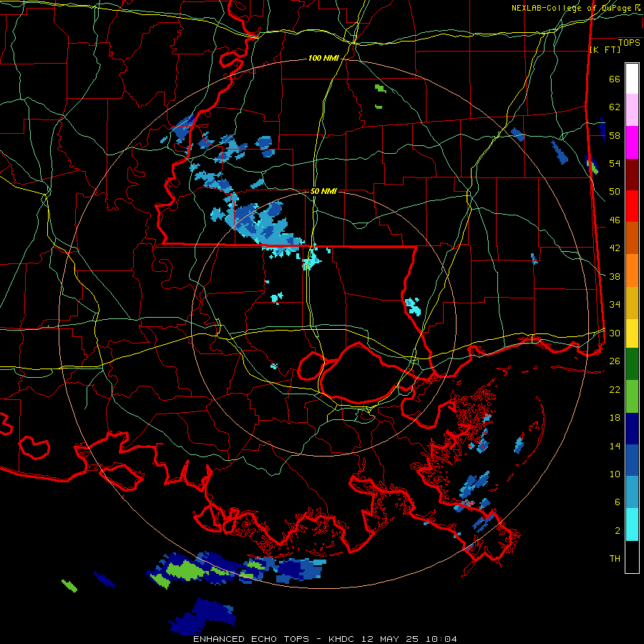Click the '50' legend value
Screen dimensions: 644x644
point(615,192)
